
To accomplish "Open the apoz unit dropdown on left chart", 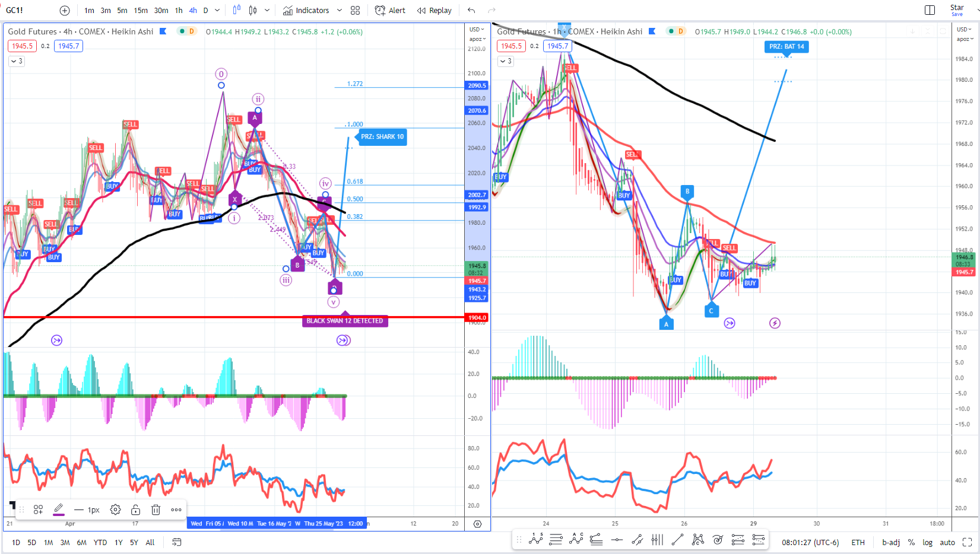I will click(477, 39).
